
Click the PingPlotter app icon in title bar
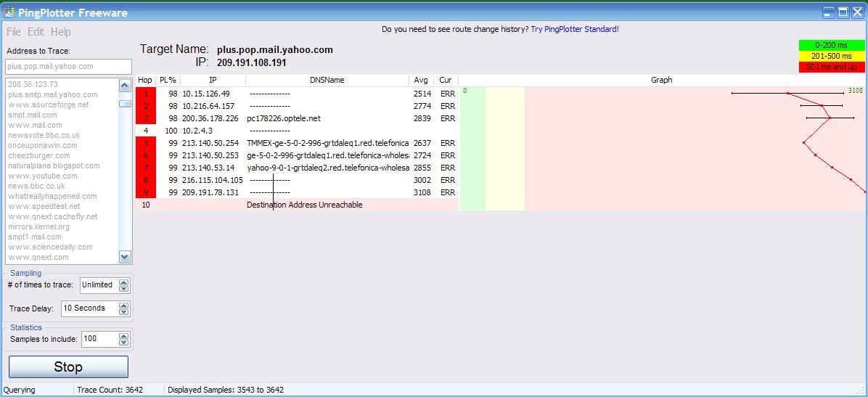(x=9, y=12)
